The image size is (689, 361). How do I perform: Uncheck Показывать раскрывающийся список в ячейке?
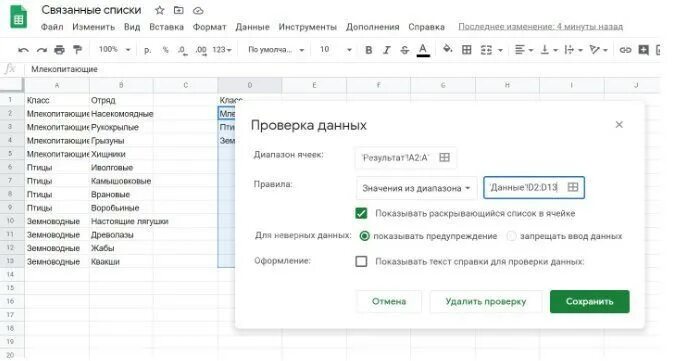[x=361, y=213]
